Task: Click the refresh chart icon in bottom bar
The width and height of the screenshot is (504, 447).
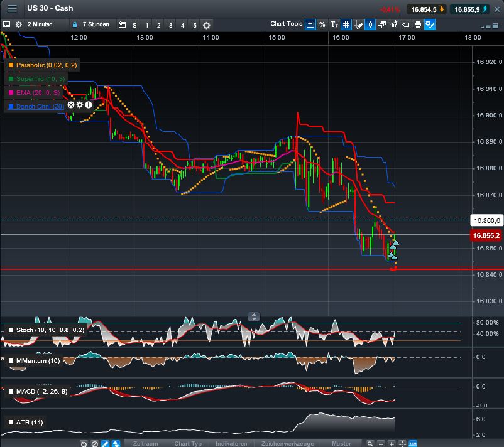Action: point(84,443)
